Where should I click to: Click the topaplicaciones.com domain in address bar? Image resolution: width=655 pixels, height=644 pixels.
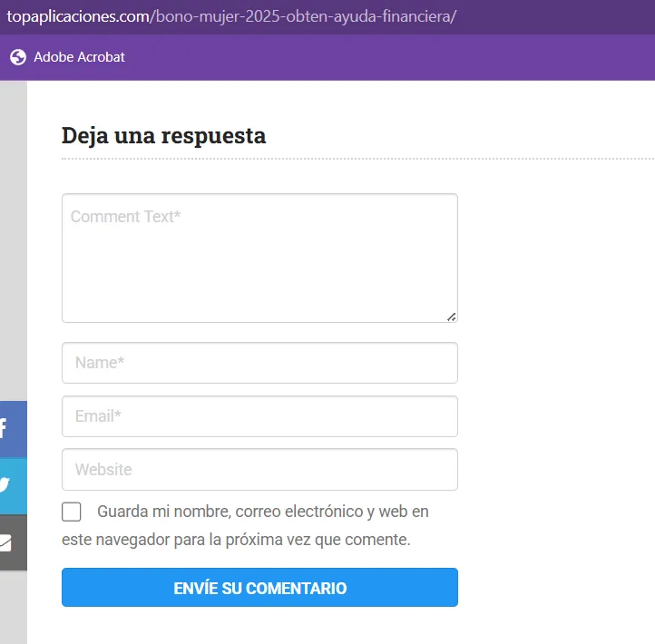[x=74, y=17]
